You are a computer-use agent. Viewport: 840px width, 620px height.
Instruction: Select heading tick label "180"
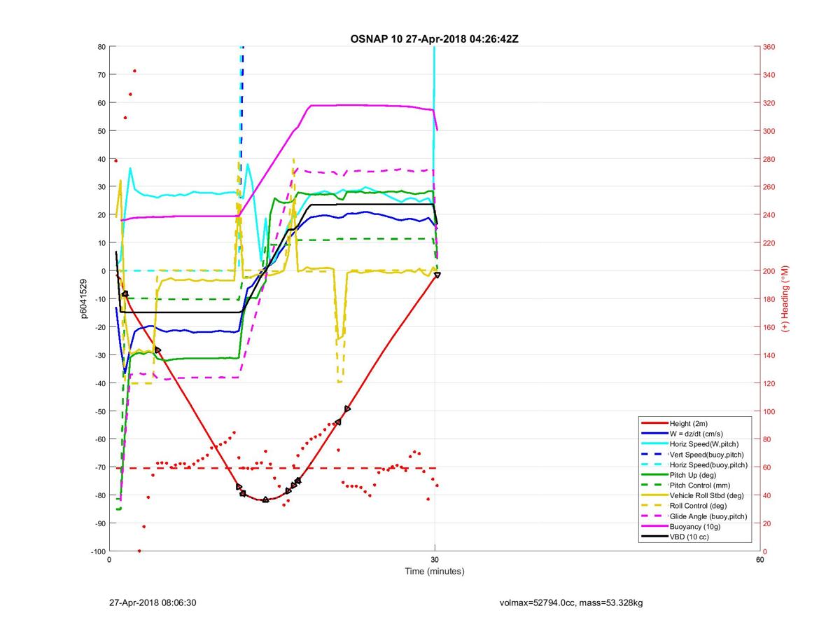tap(769, 299)
